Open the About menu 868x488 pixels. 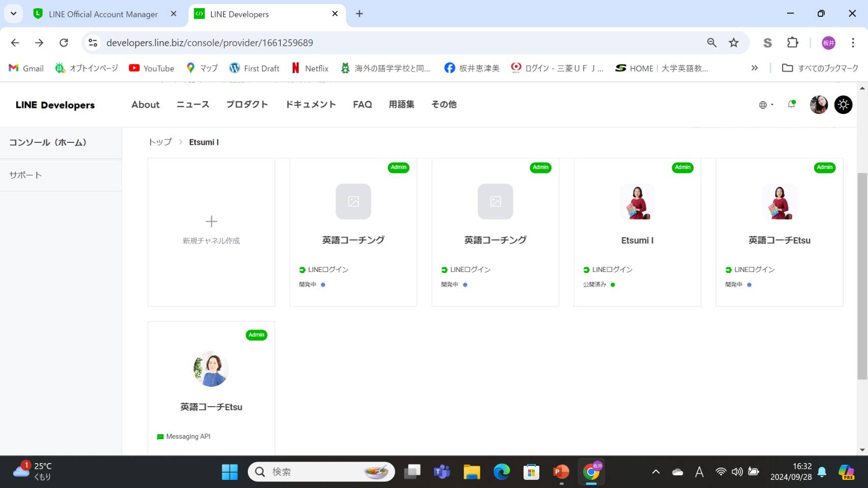[146, 104]
